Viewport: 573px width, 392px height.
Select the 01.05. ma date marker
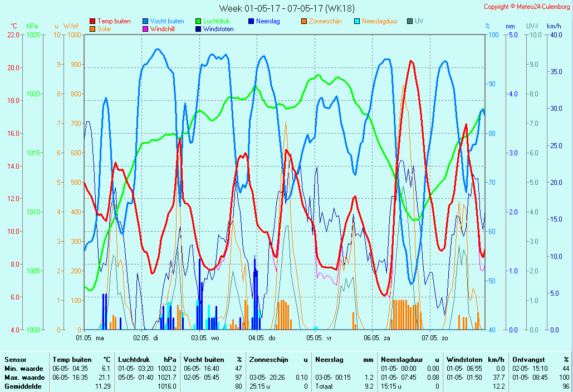pos(90,338)
